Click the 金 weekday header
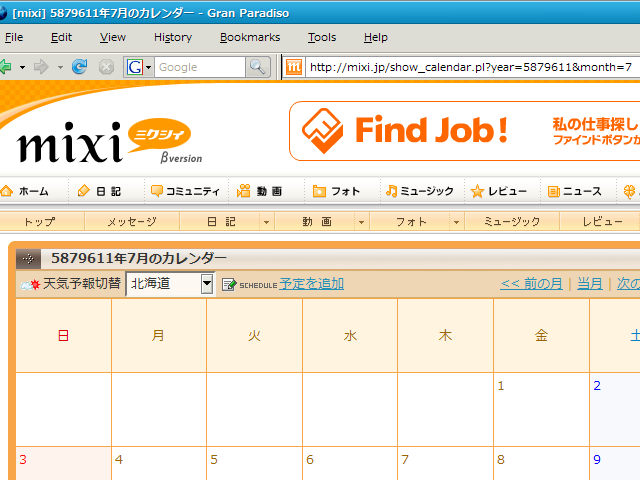This screenshot has width=640, height=480. click(541, 336)
